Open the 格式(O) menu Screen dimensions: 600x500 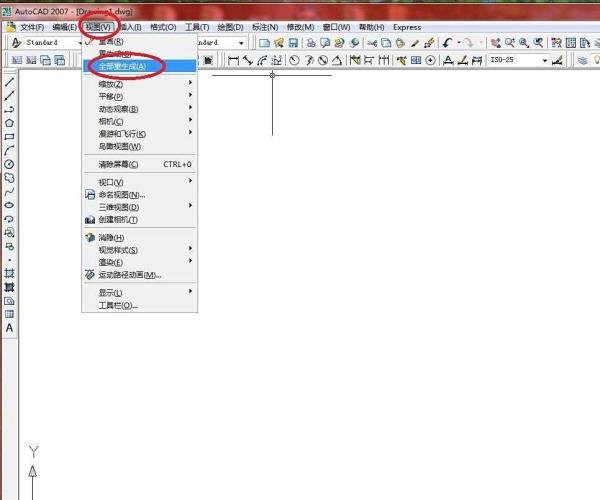[x=163, y=27]
